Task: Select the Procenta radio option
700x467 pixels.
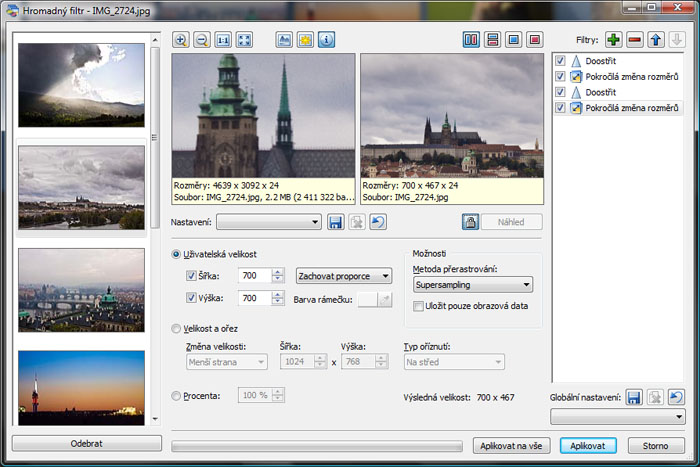Action: click(177, 396)
